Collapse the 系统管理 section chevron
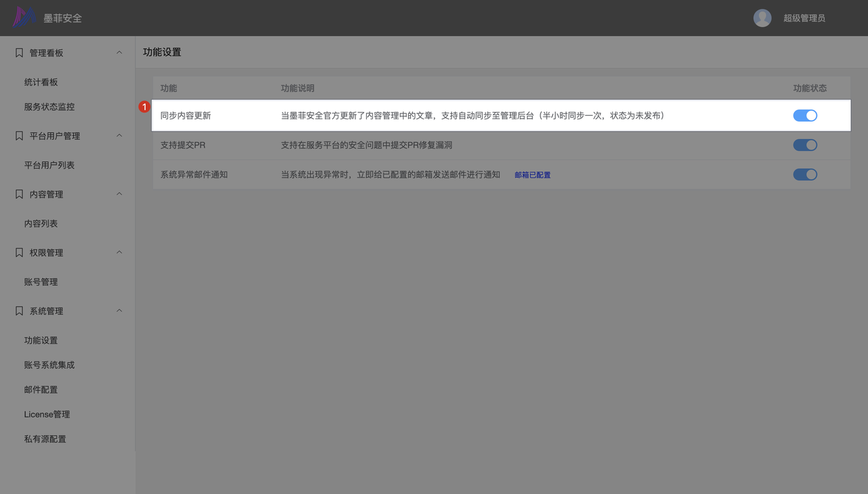The image size is (868, 494). [x=119, y=311]
